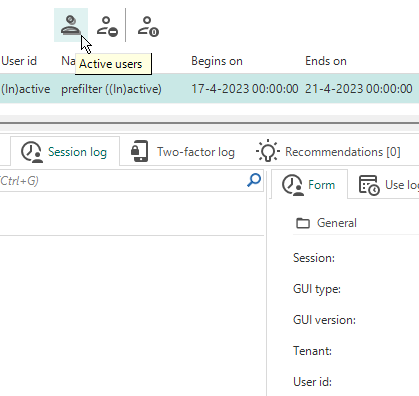The width and height of the screenshot is (419, 396).
Task: Open the Recommendations [0] tab
Action: 328,152
